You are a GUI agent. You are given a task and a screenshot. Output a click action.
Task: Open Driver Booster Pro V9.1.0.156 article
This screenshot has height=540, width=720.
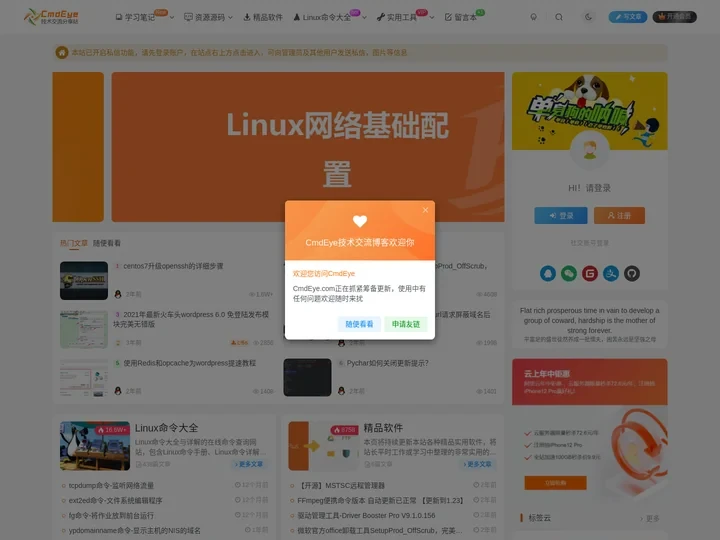(366, 516)
